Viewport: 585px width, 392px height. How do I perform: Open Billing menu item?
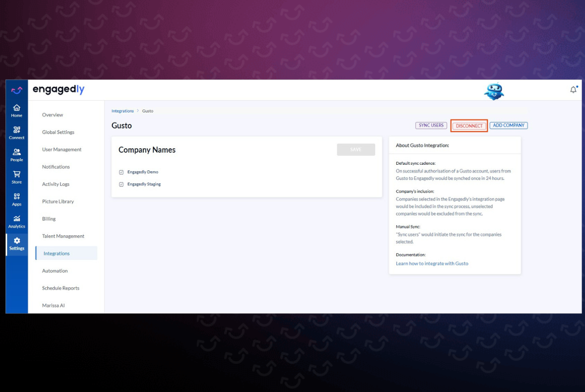[x=49, y=219]
